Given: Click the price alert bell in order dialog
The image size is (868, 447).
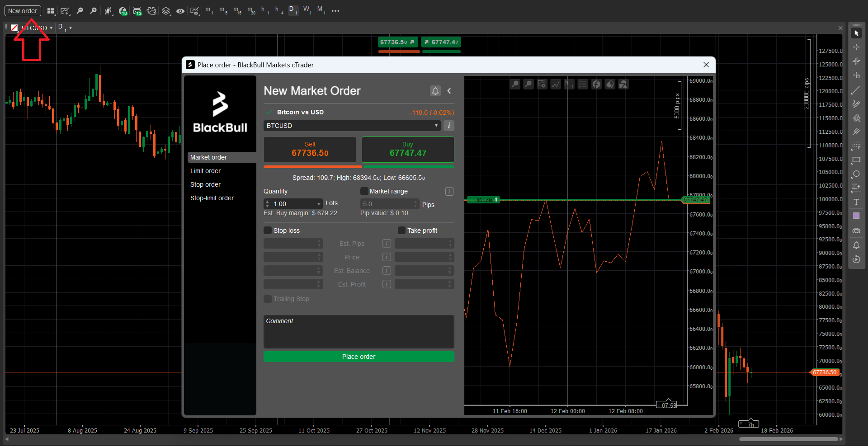Looking at the screenshot, I should (x=435, y=91).
